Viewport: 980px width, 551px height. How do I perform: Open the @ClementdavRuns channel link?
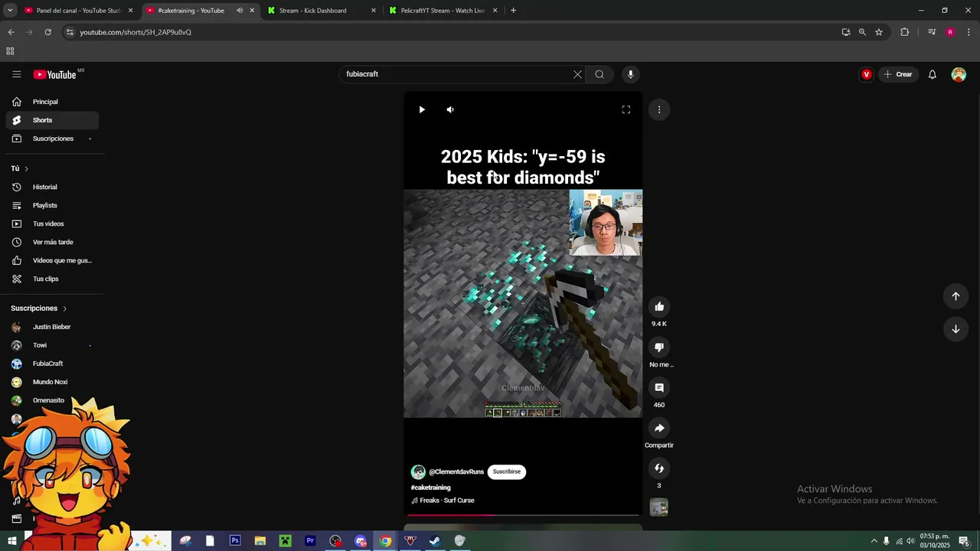click(x=456, y=472)
